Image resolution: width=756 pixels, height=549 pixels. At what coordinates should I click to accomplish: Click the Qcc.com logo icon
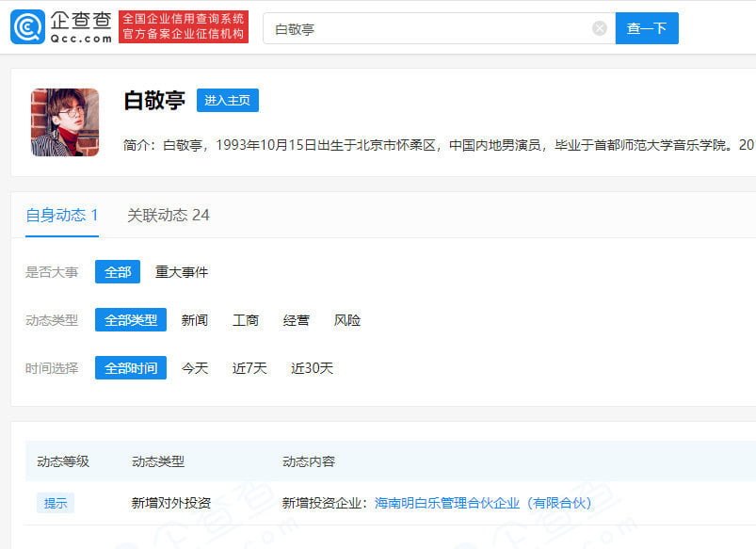(27, 27)
